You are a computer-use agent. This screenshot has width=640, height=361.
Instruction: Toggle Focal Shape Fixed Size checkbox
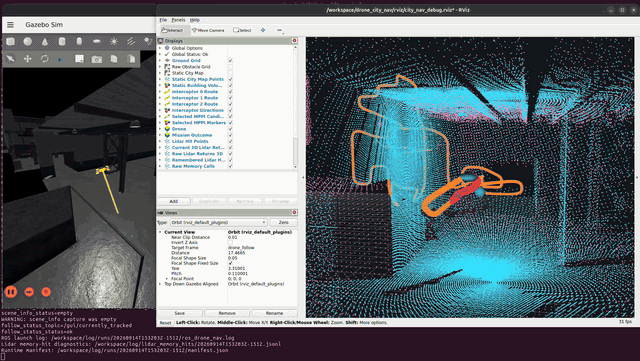[x=231, y=263]
